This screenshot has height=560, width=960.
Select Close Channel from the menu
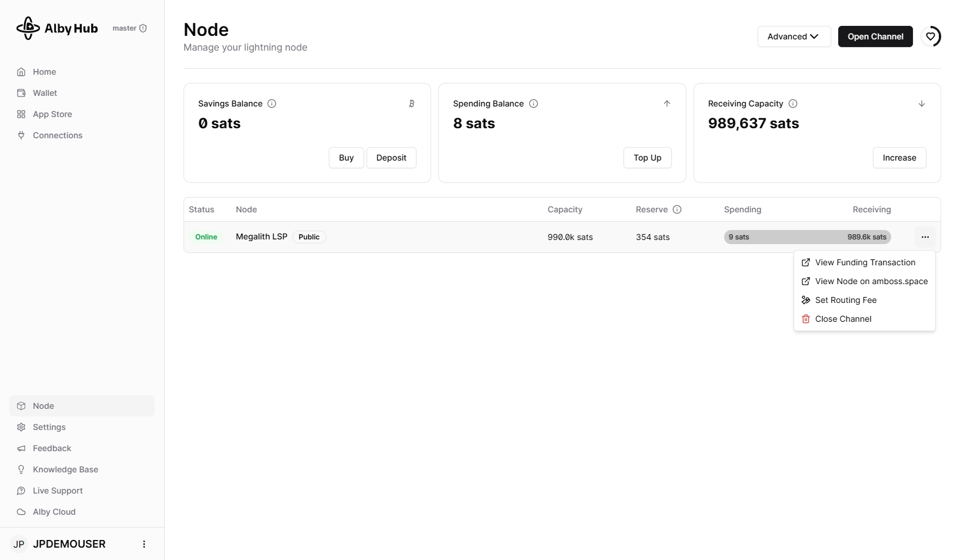click(843, 319)
